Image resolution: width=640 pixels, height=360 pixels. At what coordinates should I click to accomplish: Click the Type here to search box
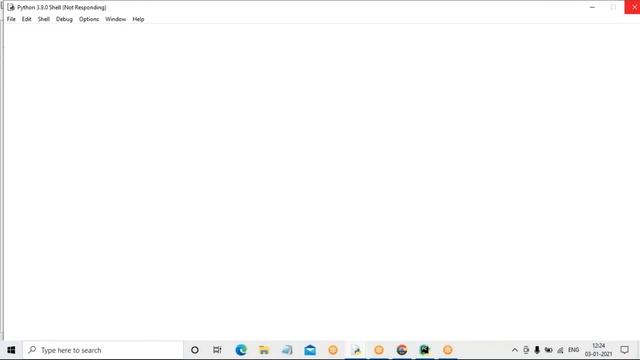[x=103, y=350]
